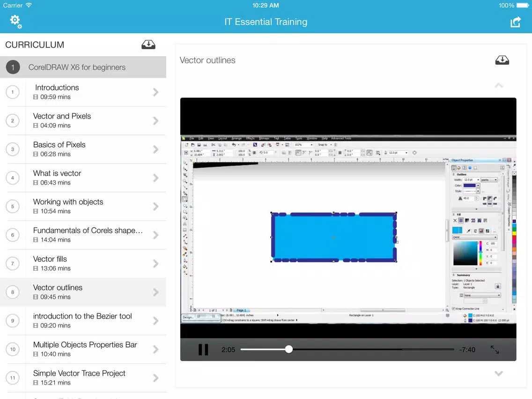The height and width of the screenshot is (399, 532).
Task: Tap the 10:29 AM clock
Action: click(266, 6)
